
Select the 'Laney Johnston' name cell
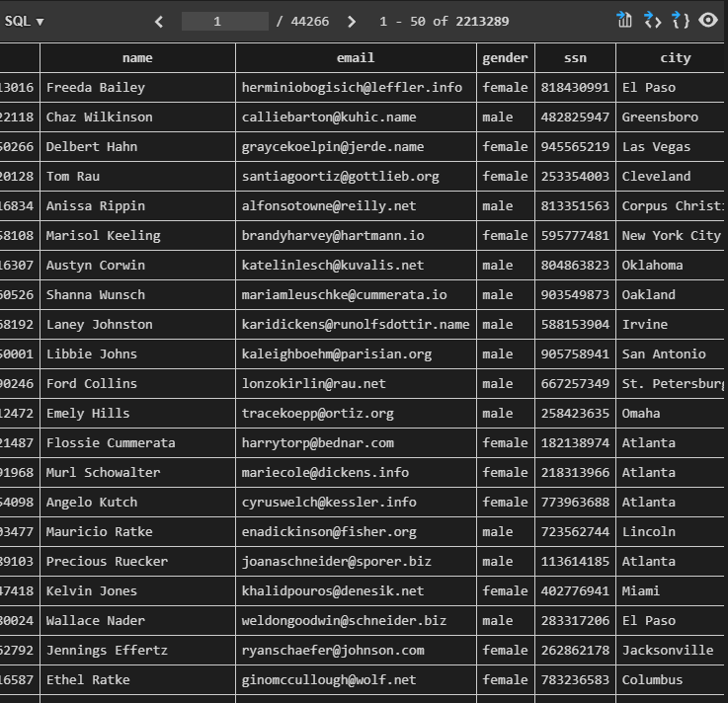(x=137, y=325)
